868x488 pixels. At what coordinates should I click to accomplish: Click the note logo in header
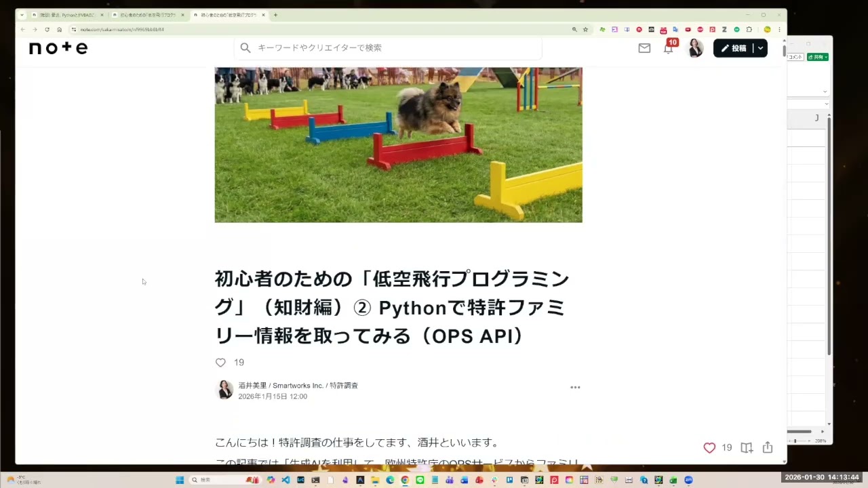tap(58, 47)
